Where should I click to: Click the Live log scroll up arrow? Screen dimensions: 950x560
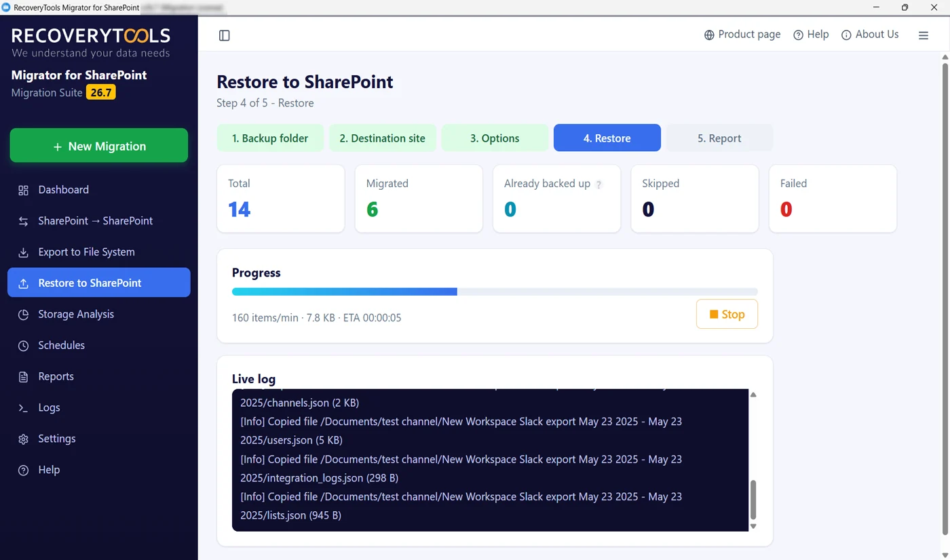(x=753, y=395)
